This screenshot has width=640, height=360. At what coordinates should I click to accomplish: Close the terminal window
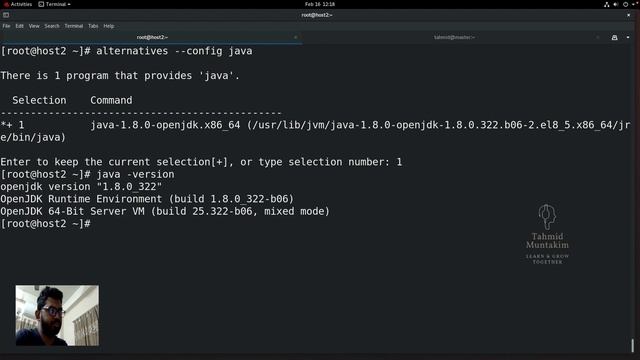(x=629, y=15)
